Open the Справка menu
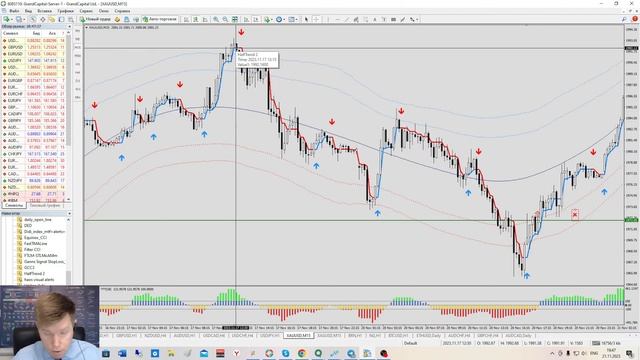The image size is (640, 360). tap(122, 11)
